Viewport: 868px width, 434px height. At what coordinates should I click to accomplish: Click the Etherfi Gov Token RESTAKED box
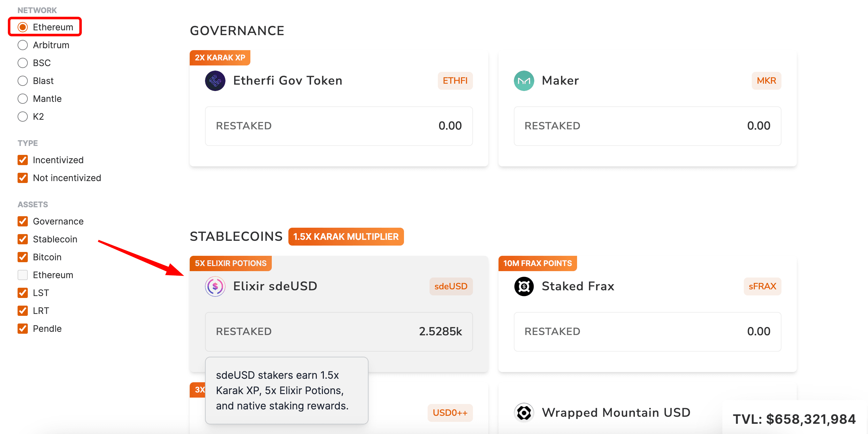[x=339, y=126]
